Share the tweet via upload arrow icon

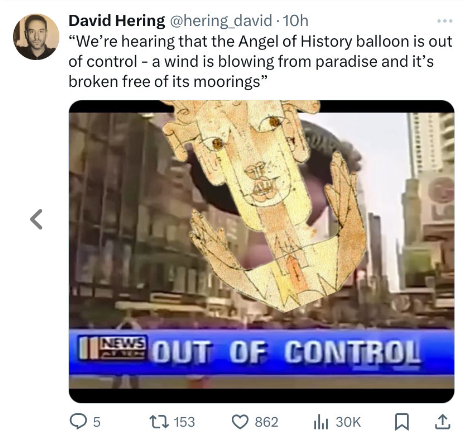click(443, 422)
